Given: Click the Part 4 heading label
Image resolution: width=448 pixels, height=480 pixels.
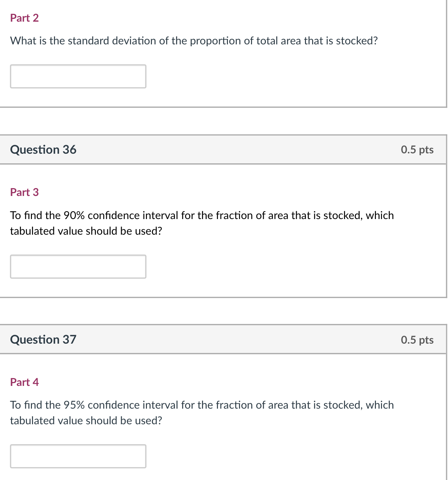Looking at the screenshot, I should click(x=24, y=382).
